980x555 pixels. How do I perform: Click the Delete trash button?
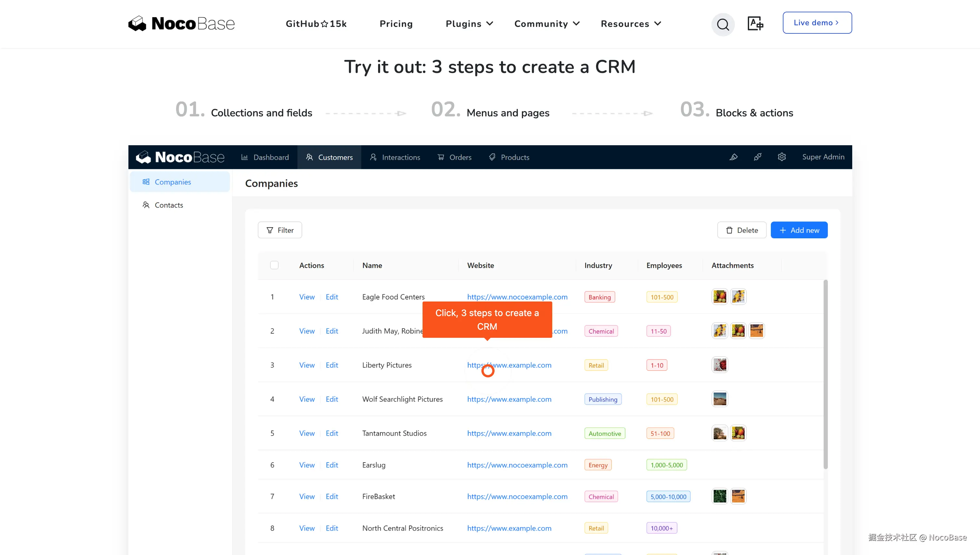pyautogui.click(x=741, y=230)
